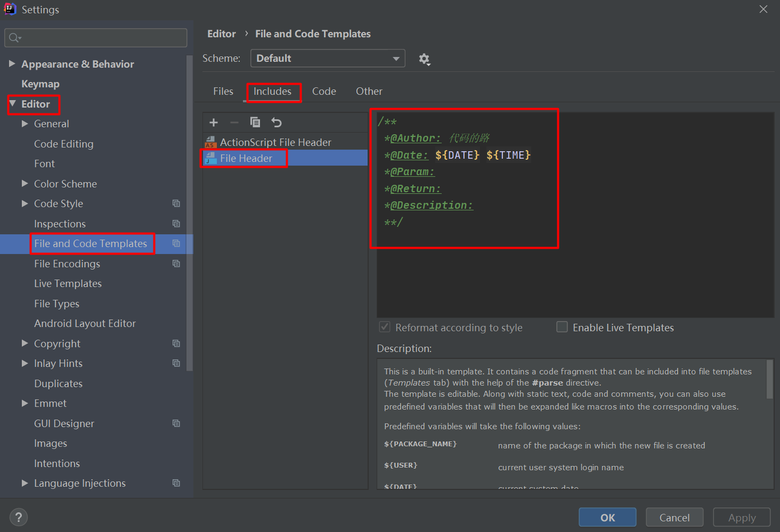Expand the Language Injections node
The width and height of the screenshot is (780, 532).
click(x=25, y=483)
